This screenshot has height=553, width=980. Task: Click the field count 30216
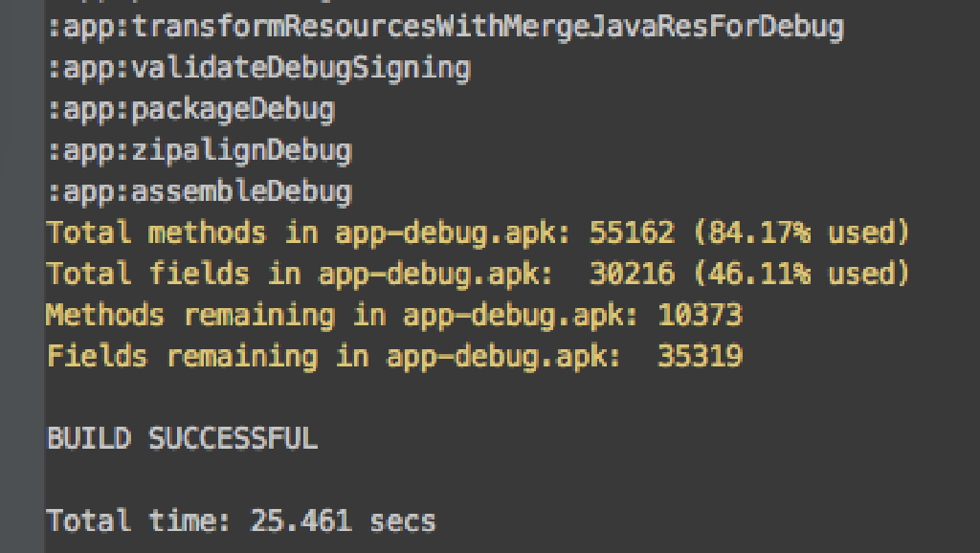coord(632,275)
